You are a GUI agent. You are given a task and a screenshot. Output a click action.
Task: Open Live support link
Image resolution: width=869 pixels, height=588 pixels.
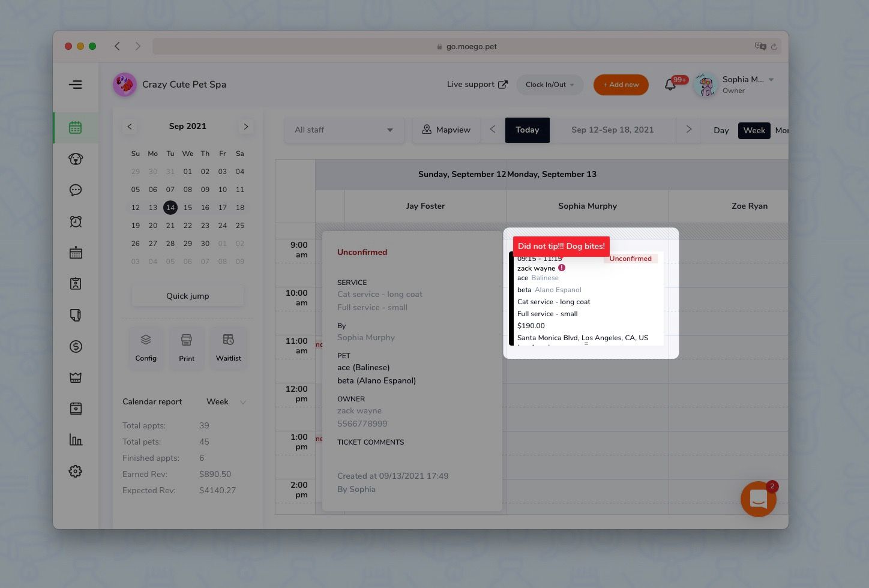pyautogui.click(x=477, y=85)
